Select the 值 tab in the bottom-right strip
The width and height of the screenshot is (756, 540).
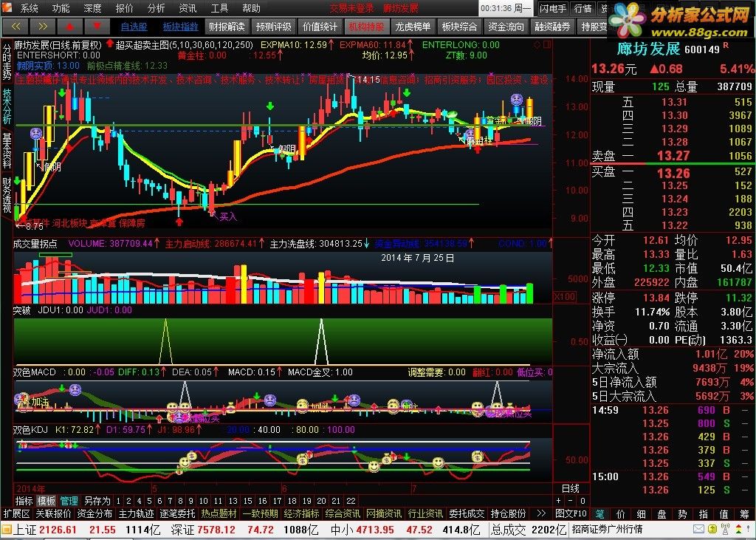pos(724,514)
